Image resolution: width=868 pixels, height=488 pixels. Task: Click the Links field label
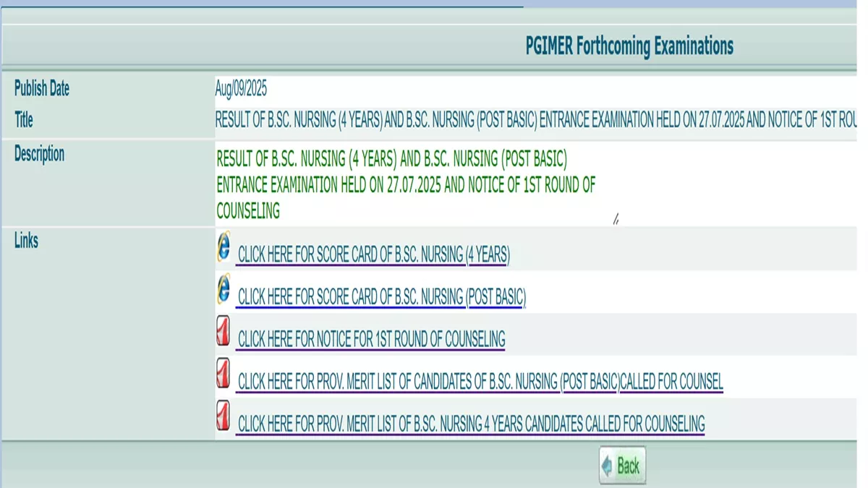point(26,241)
